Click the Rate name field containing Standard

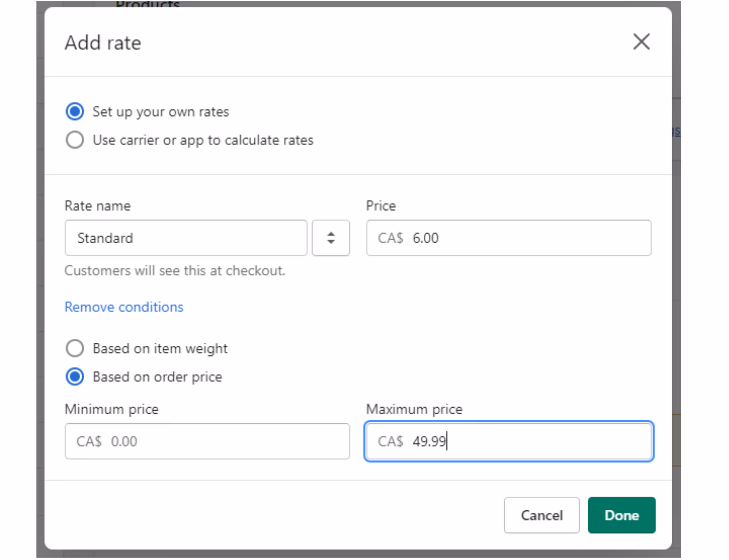click(x=186, y=238)
